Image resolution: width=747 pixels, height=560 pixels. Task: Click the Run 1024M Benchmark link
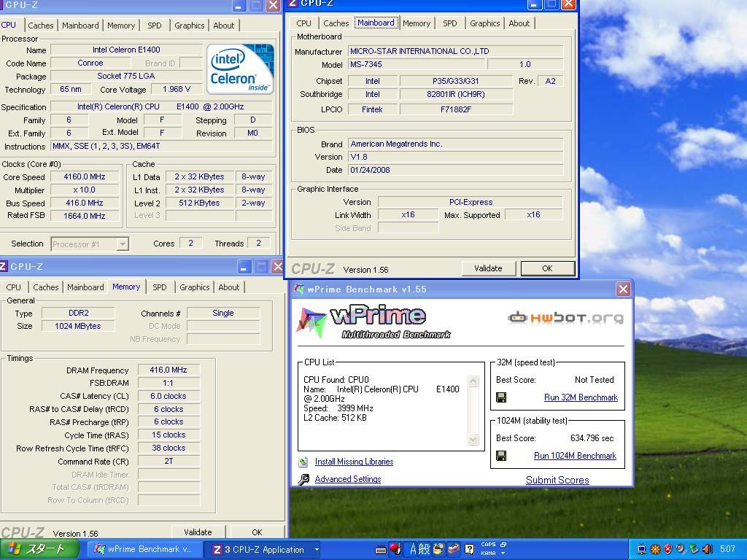(575, 456)
